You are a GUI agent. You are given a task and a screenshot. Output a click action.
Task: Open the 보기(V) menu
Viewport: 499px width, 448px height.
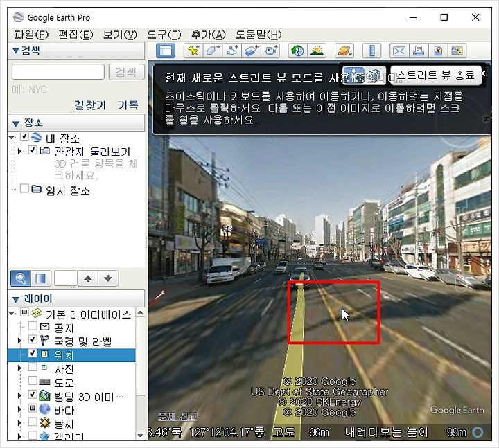120,35
